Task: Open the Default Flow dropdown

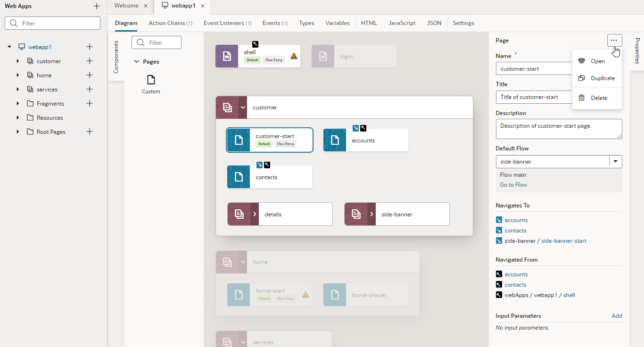Action: tap(615, 162)
